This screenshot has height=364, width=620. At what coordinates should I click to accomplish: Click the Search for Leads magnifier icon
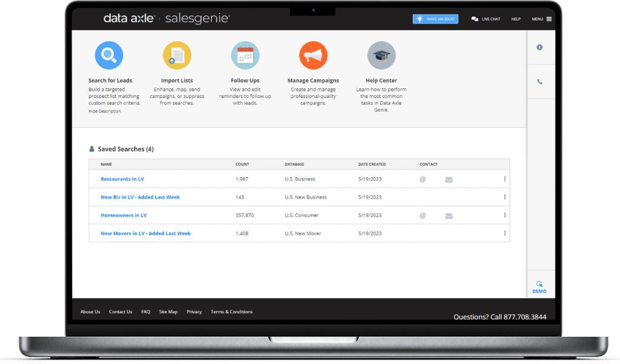click(x=109, y=56)
